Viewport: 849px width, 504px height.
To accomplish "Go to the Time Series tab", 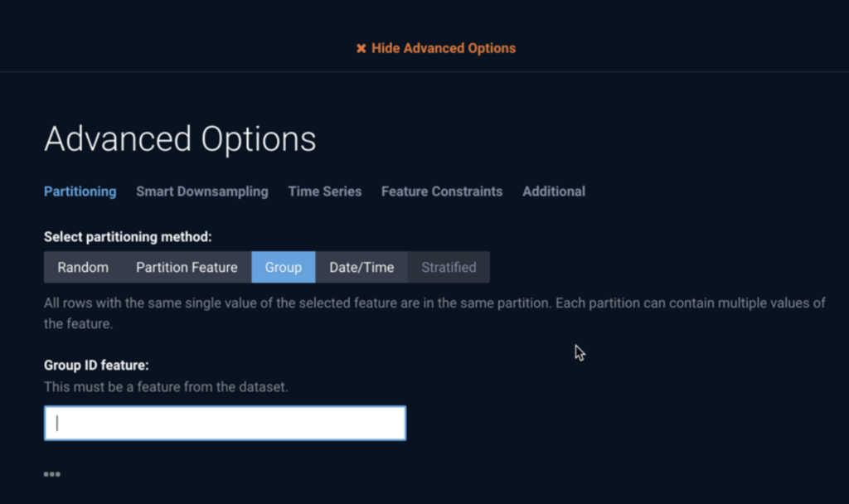I will (325, 191).
